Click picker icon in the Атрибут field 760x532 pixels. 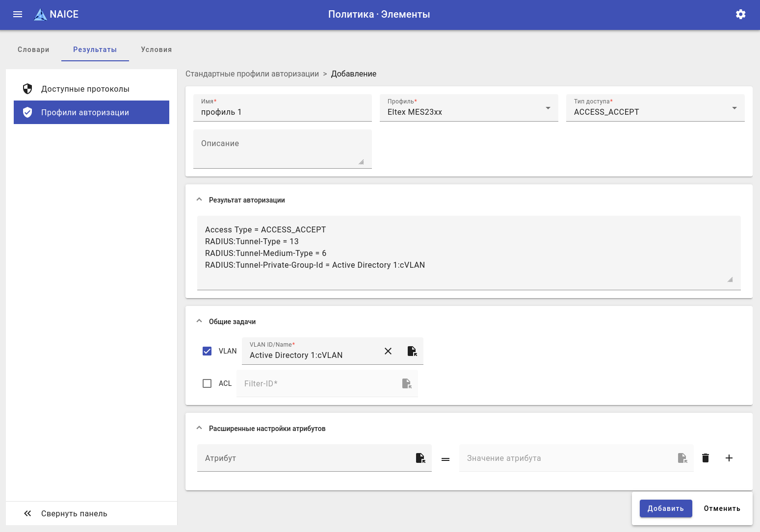420,458
